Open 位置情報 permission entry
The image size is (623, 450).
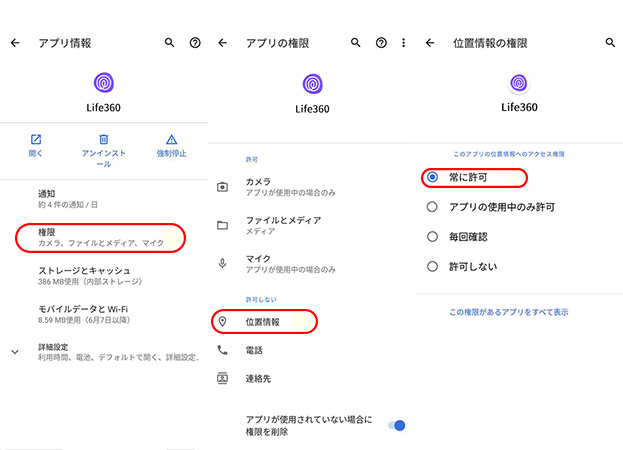[x=312, y=322]
